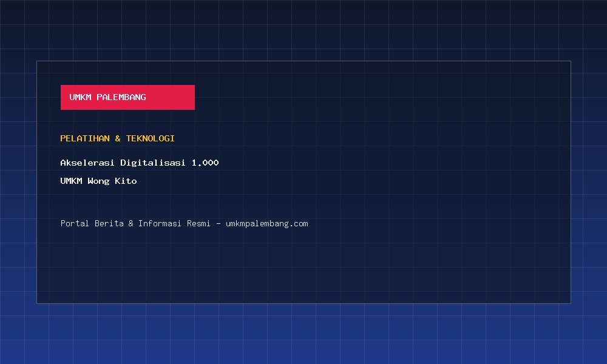The width and height of the screenshot is (607, 364).
Task: Click the word Resmi in footer text
Action: (x=198, y=224)
